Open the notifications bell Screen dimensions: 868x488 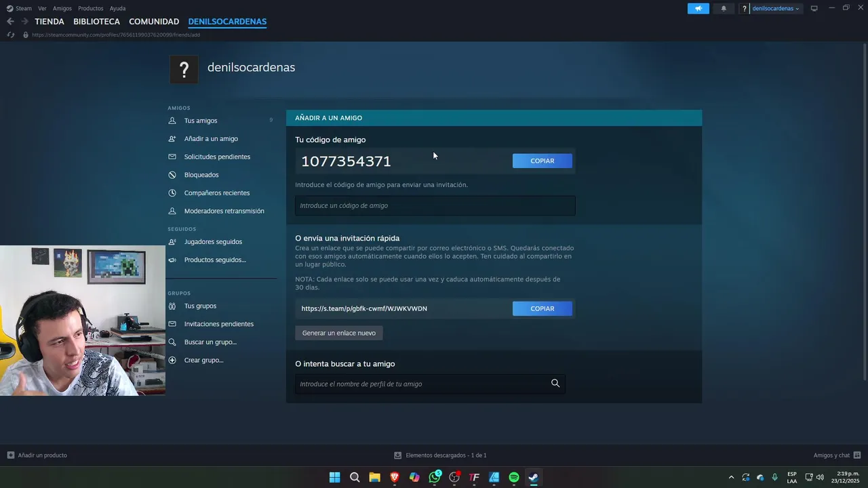[x=724, y=8]
